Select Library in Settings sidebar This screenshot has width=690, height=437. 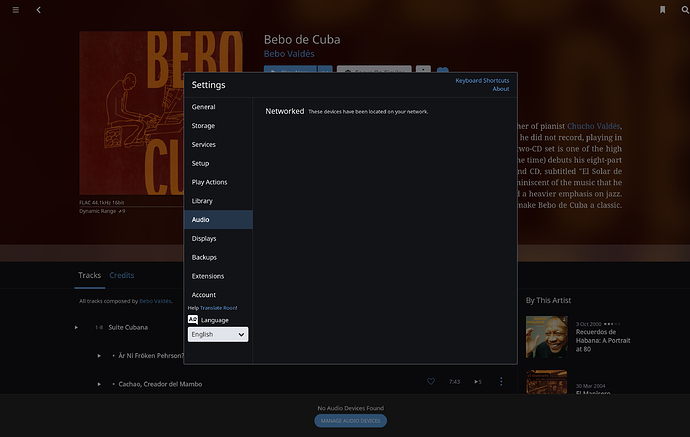click(218, 201)
